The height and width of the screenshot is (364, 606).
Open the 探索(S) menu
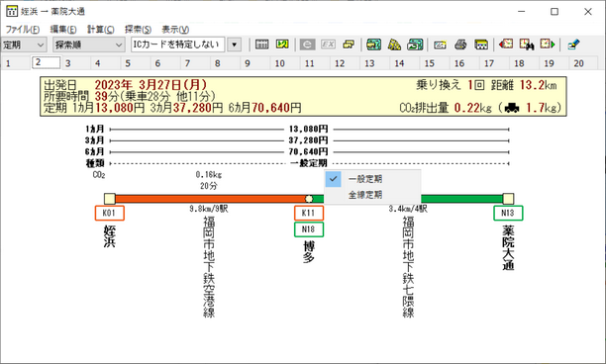point(138,30)
